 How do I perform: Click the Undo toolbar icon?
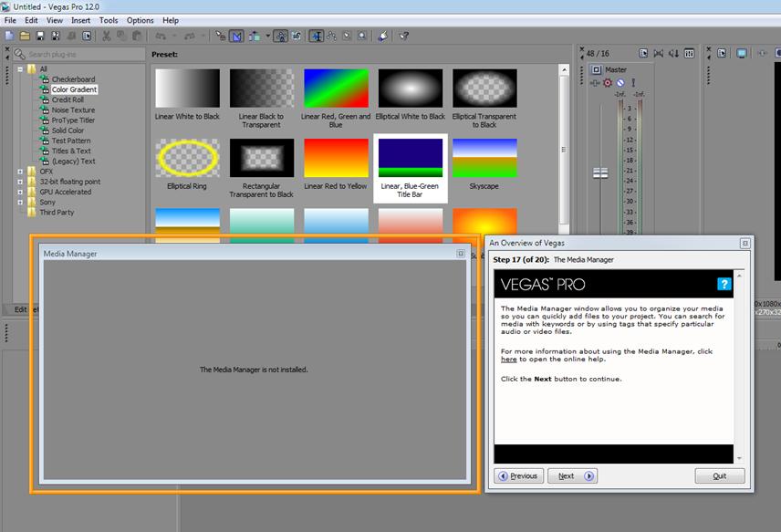coord(161,36)
